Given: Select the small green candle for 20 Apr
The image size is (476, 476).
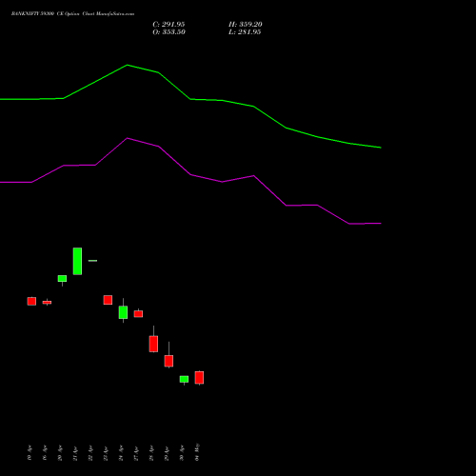Looking at the screenshot, I should click(62, 279).
